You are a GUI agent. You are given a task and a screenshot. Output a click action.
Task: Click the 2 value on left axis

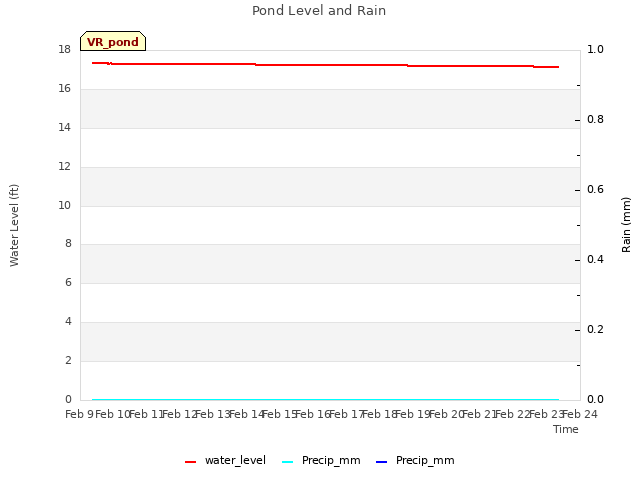click(68, 360)
